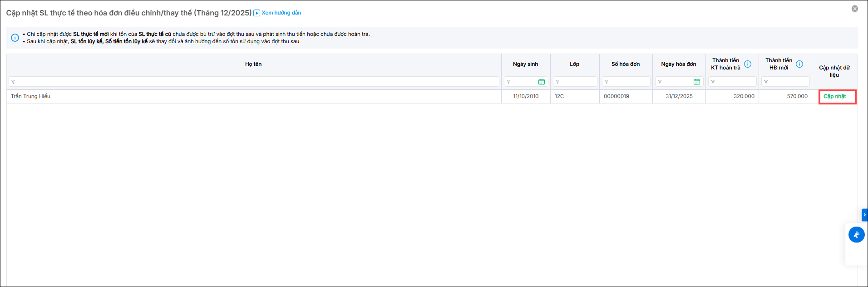
Task: Open filter operator menu for Lớp column
Action: 557,82
